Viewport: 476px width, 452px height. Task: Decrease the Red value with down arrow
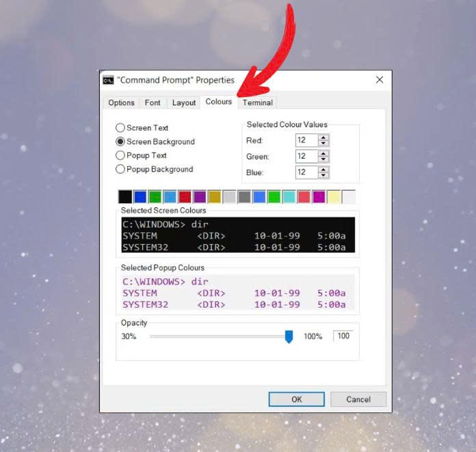[x=323, y=144]
